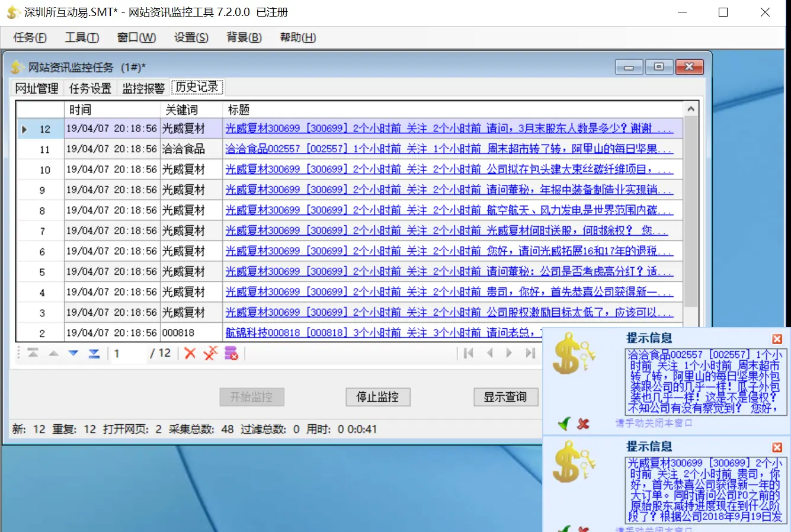Viewport: 791px width, 532px height.
Task: Go to first page navigation icon
Action: (x=469, y=353)
